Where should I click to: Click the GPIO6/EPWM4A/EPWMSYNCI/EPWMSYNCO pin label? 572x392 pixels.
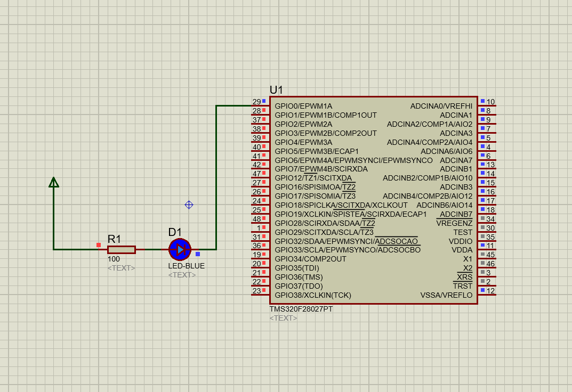353,160
